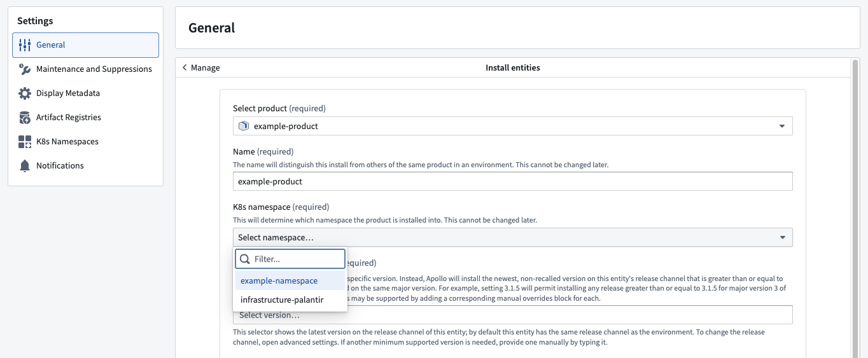The width and height of the screenshot is (868, 358).
Task: Click the Display Metadata gear icon
Action: pos(25,93)
